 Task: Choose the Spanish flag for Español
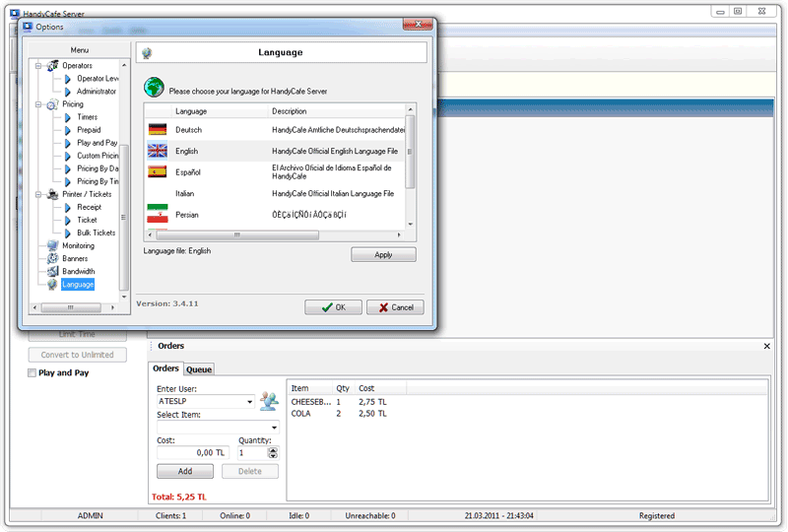158,171
